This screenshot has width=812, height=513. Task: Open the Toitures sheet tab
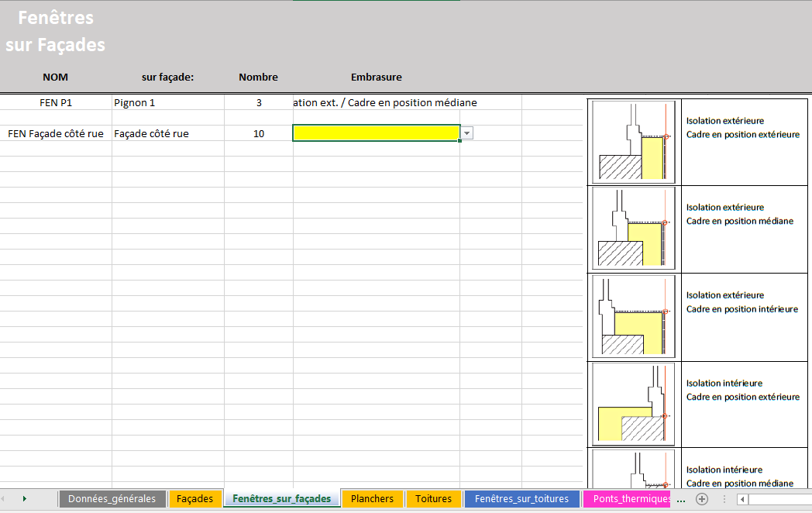coord(433,499)
